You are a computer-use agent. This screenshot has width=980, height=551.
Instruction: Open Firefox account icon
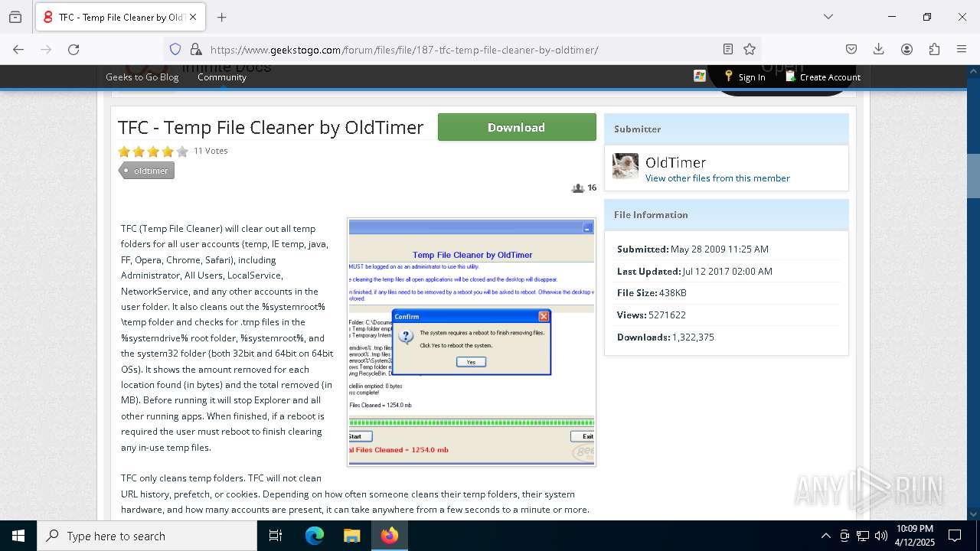906,49
